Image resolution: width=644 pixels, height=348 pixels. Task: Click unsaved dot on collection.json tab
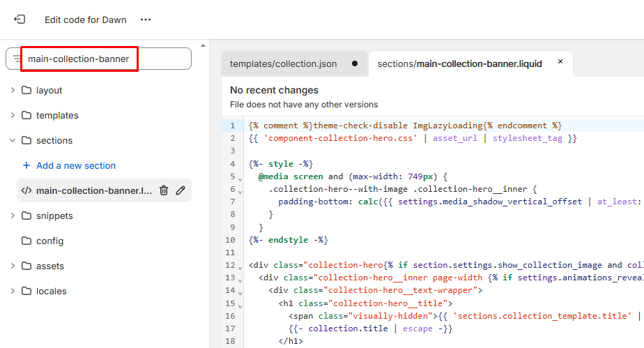(355, 63)
